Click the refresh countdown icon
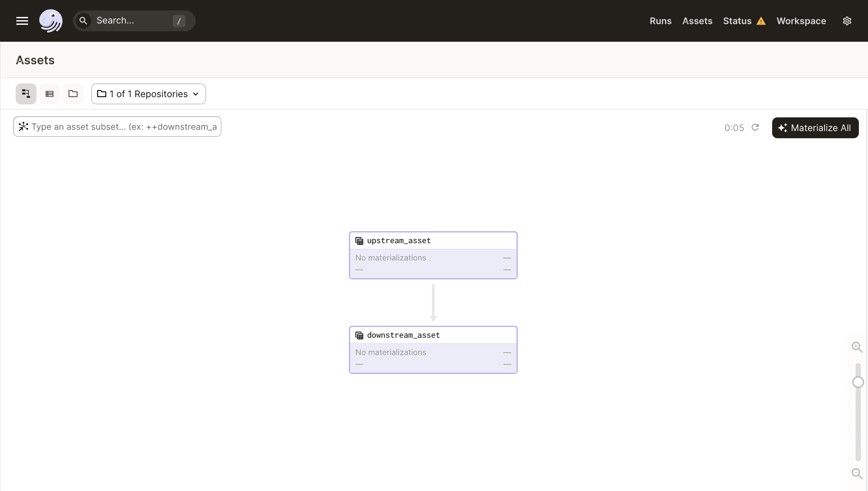Screen dimensions: 868x491 pyautogui.click(x=756, y=127)
